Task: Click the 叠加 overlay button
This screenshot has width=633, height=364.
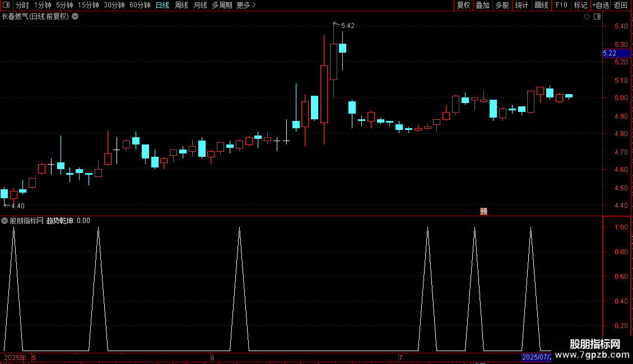Action: tap(482, 5)
